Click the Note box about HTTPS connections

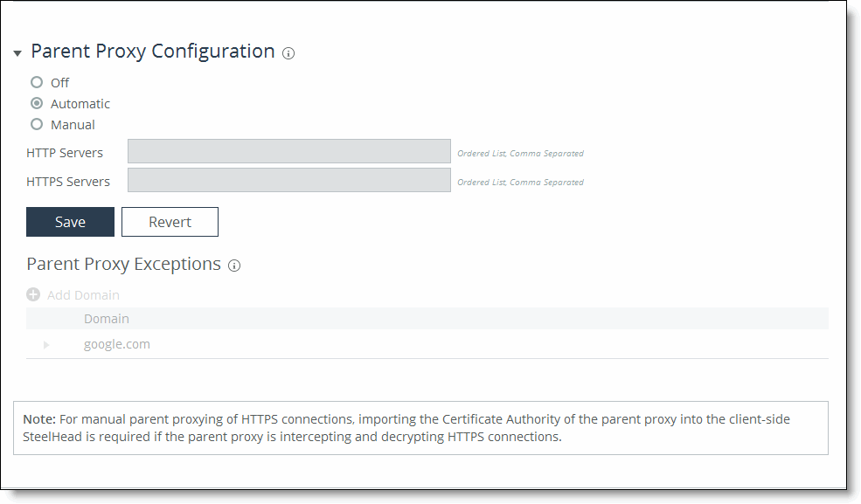(x=420, y=428)
